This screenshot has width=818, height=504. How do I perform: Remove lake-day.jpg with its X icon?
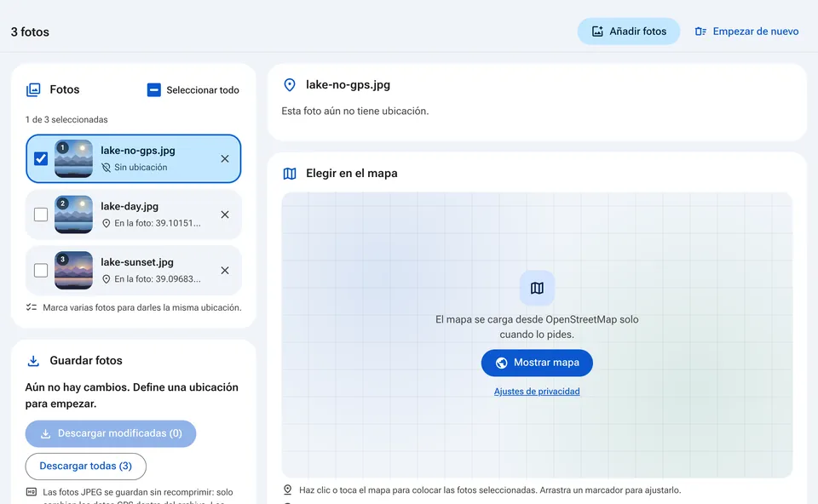[x=225, y=215]
